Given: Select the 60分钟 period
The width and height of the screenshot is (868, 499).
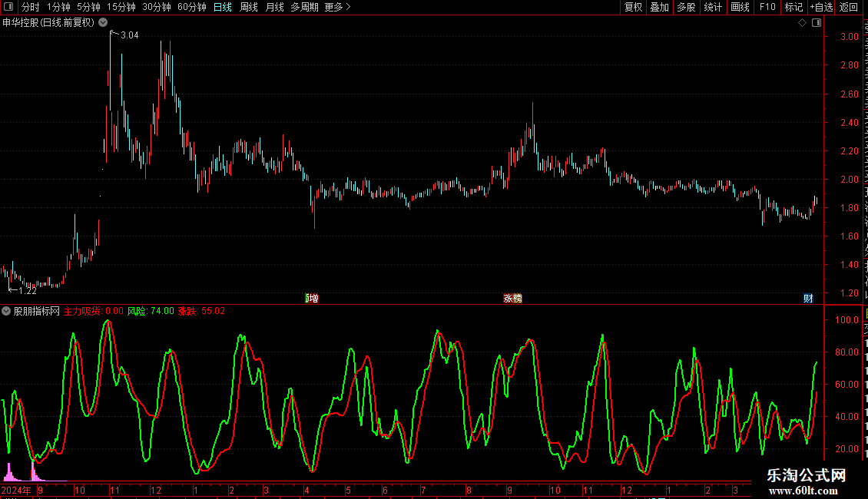Looking at the screenshot, I should pyautogui.click(x=192, y=7).
